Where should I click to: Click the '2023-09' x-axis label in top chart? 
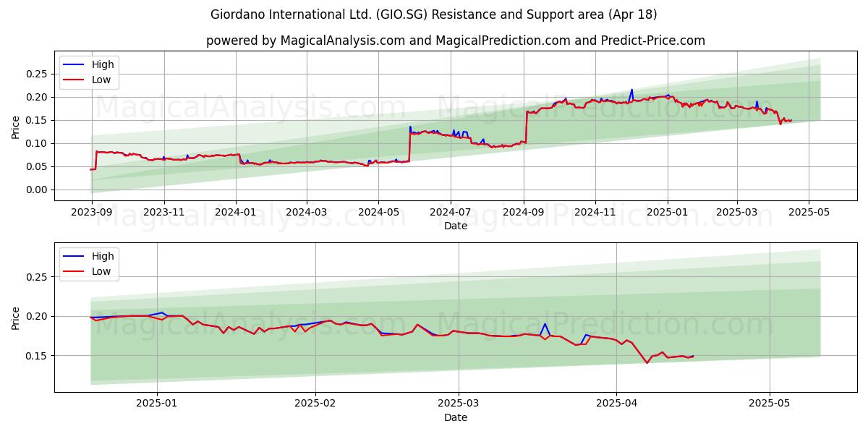(92, 213)
